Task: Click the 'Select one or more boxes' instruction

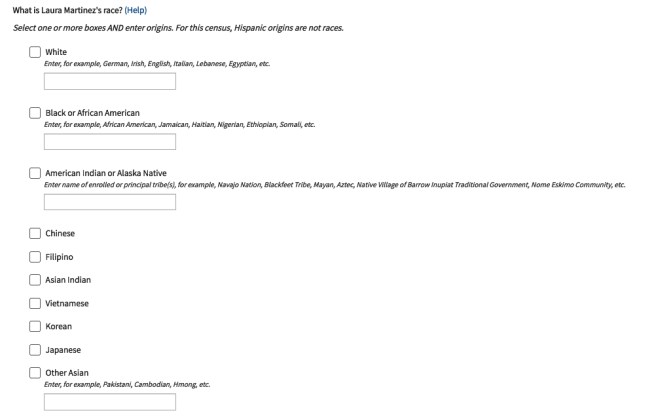Action: [x=178, y=27]
